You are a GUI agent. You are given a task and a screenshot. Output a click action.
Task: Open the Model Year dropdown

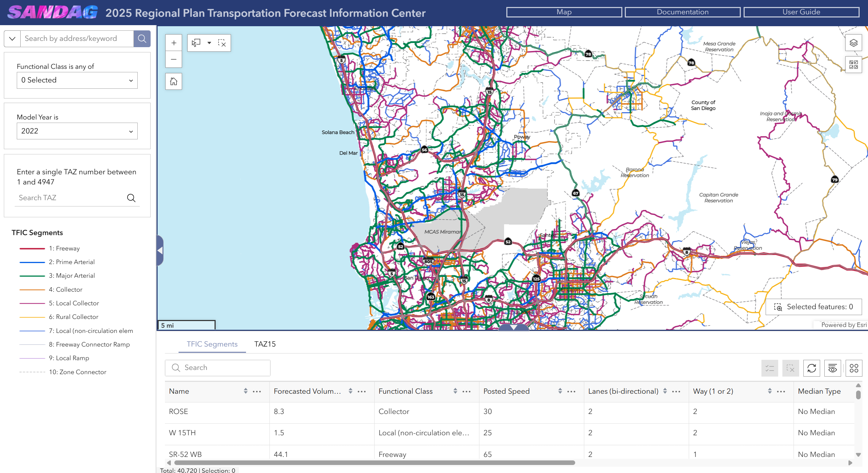point(77,131)
